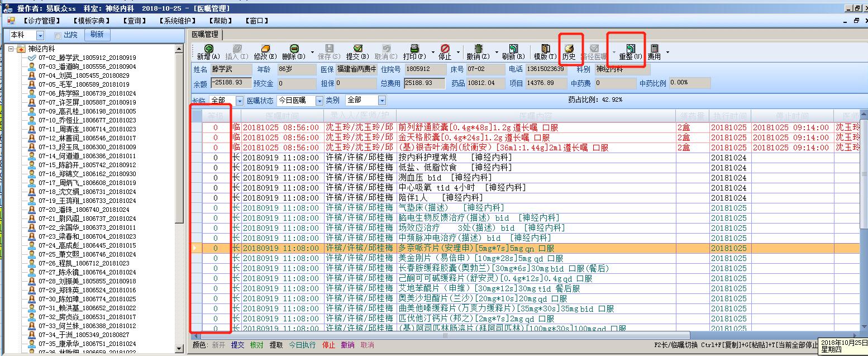The width and height of the screenshot is (868, 356).
Task: Select order row 脑电生物反馈治疗(描述)
Action: coord(525,218)
